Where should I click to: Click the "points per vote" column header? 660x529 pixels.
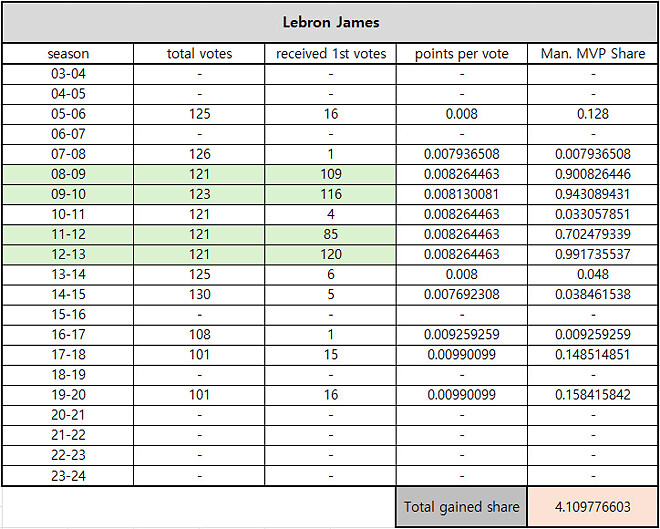(x=462, y=54)
